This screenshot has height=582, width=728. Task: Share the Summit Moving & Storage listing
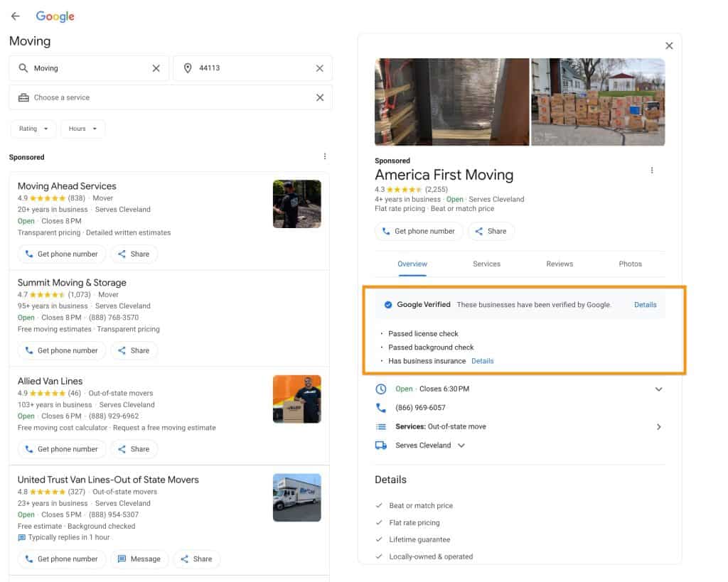pyautogui.click(x=134, y=350)
